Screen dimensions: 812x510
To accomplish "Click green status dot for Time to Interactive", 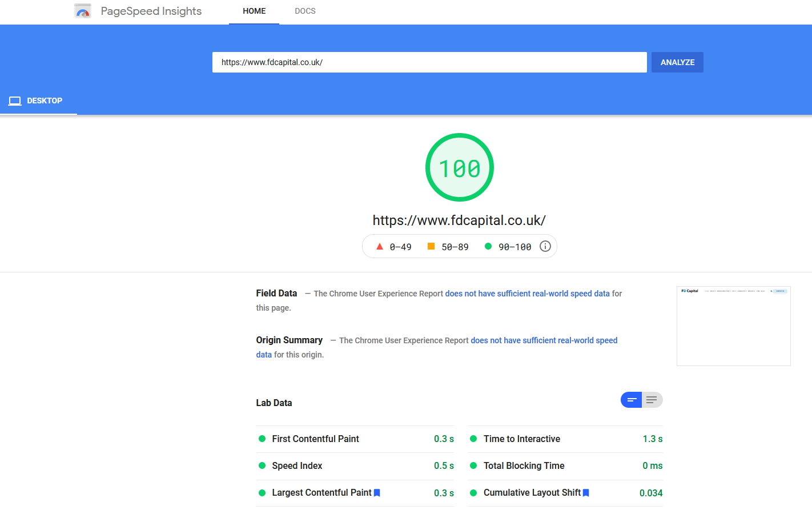I will [x=473, y=439].
